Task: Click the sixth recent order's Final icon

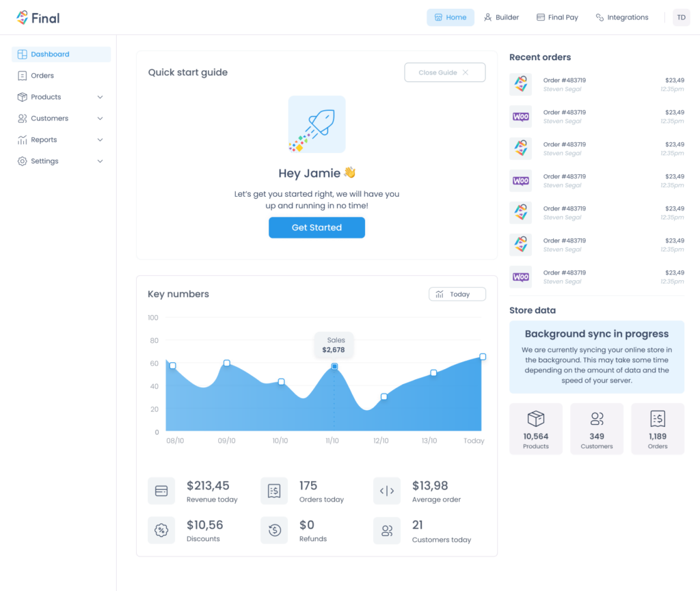Action: [520, 245]
